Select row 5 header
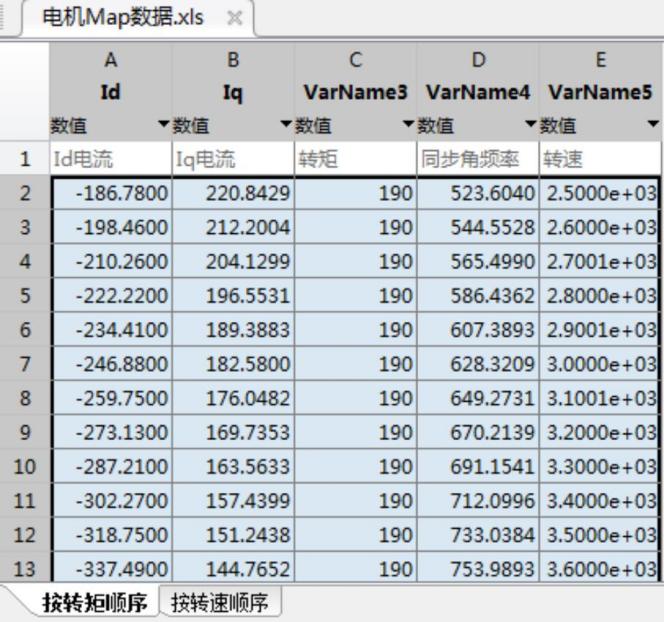The height and width of the screenshot is (622, 664). (25, 296)
